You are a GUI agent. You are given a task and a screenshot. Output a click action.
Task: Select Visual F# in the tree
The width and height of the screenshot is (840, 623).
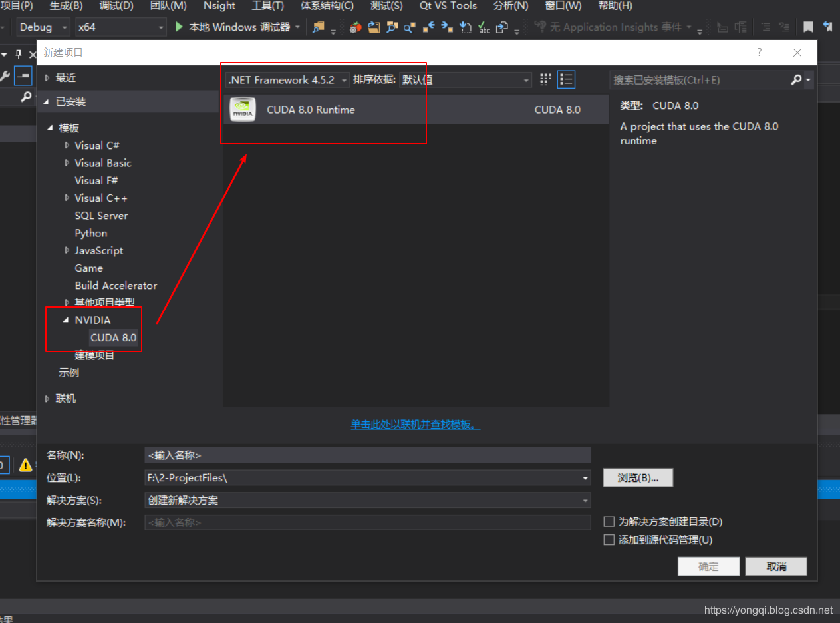[97, 180]
